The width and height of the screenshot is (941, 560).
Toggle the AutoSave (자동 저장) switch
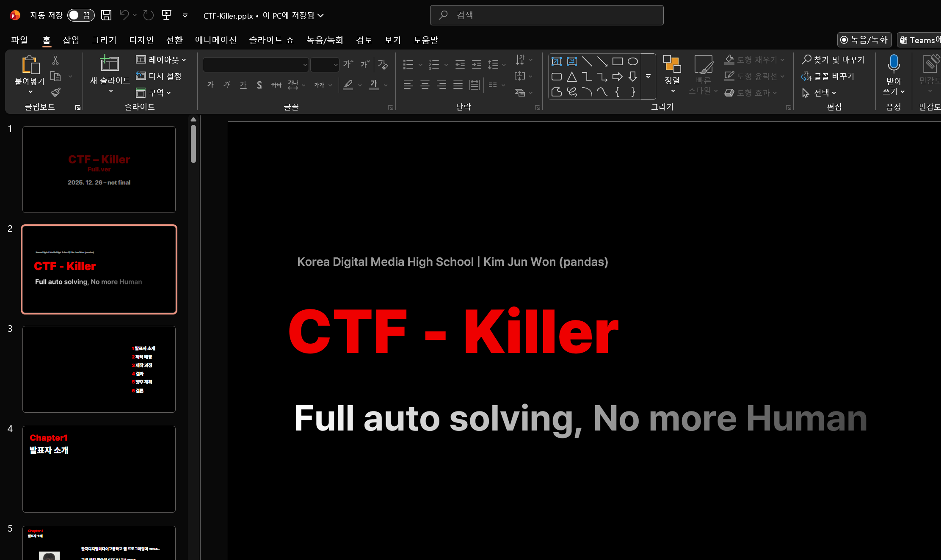click(80, 15)
